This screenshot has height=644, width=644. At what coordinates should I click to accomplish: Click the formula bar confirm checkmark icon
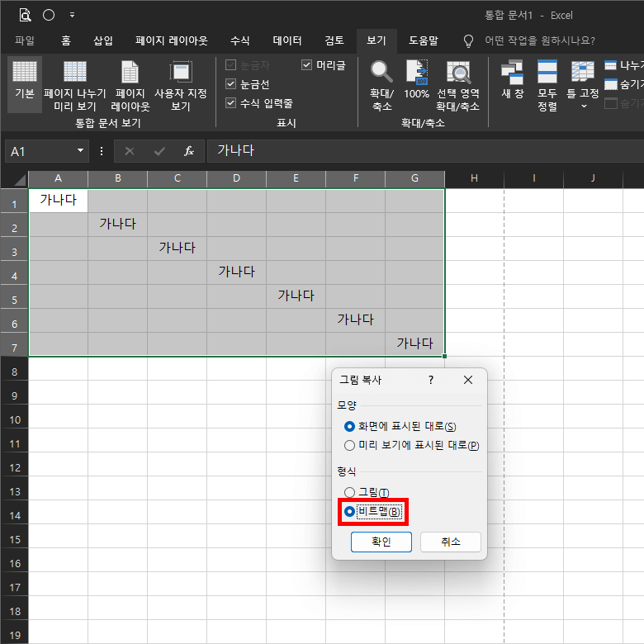(159, 151)
